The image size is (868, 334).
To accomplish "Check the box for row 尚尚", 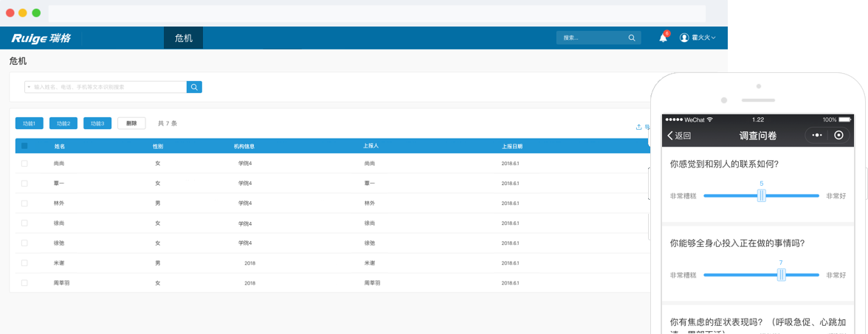I will (24, 163).
